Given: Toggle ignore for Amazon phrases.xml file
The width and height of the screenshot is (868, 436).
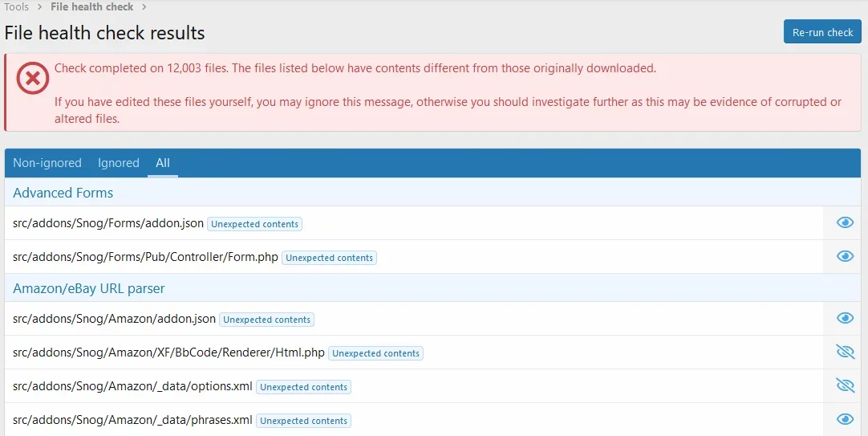Looking at the screenshot, I should pos(845,419).
